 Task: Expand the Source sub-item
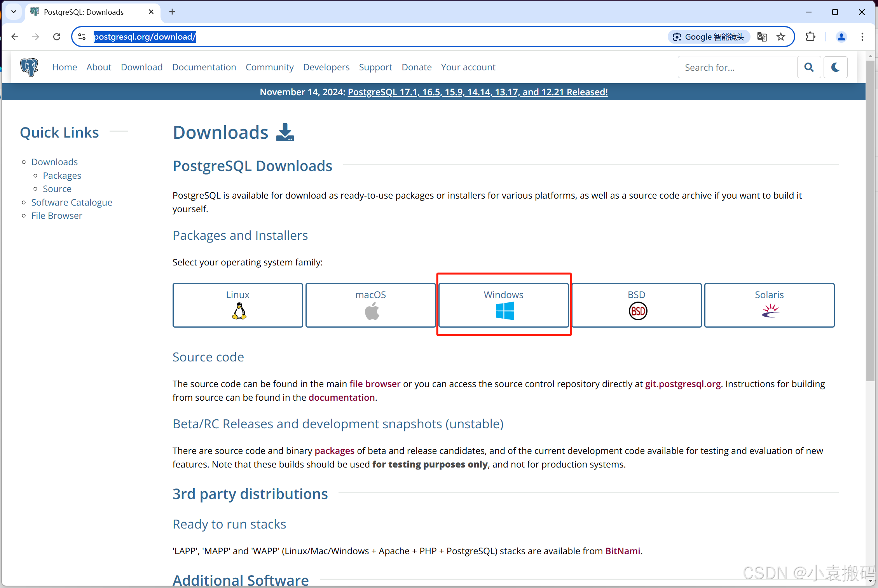(x=57, y=188)
